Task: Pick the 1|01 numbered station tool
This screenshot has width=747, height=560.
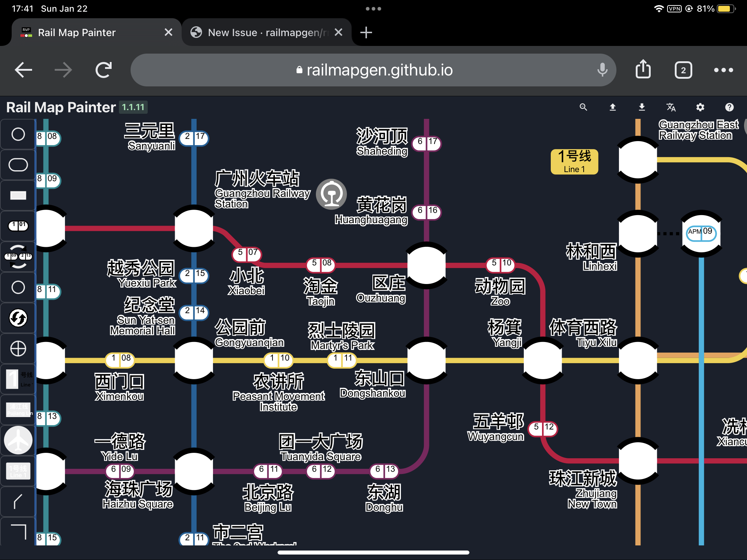Action: pyautogui.click(x=18, y=226)
